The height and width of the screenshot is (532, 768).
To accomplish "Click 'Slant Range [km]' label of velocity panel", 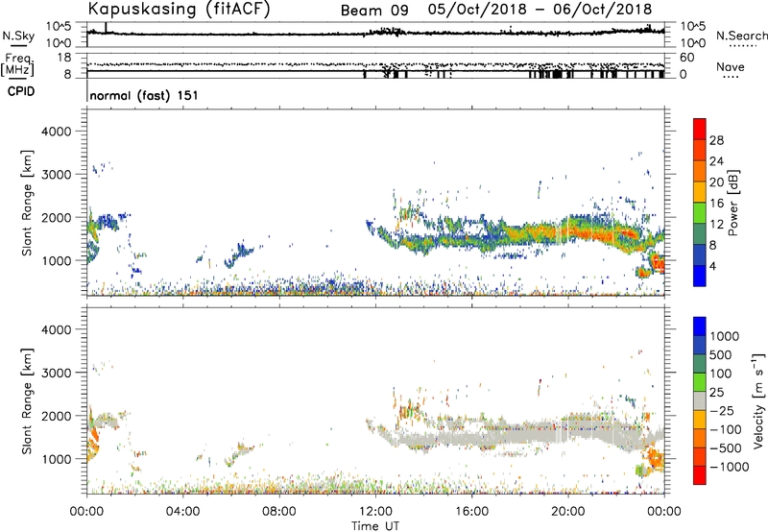I will coord(27,401).
